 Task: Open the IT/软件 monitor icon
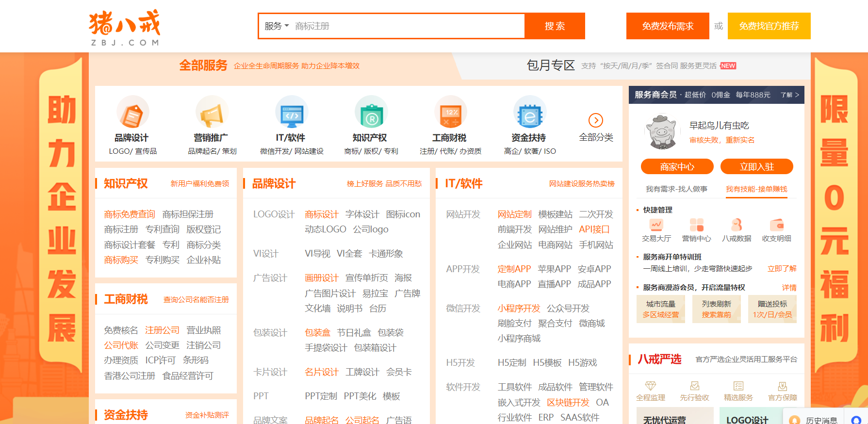pyautogui.click(x=291, y=113)
